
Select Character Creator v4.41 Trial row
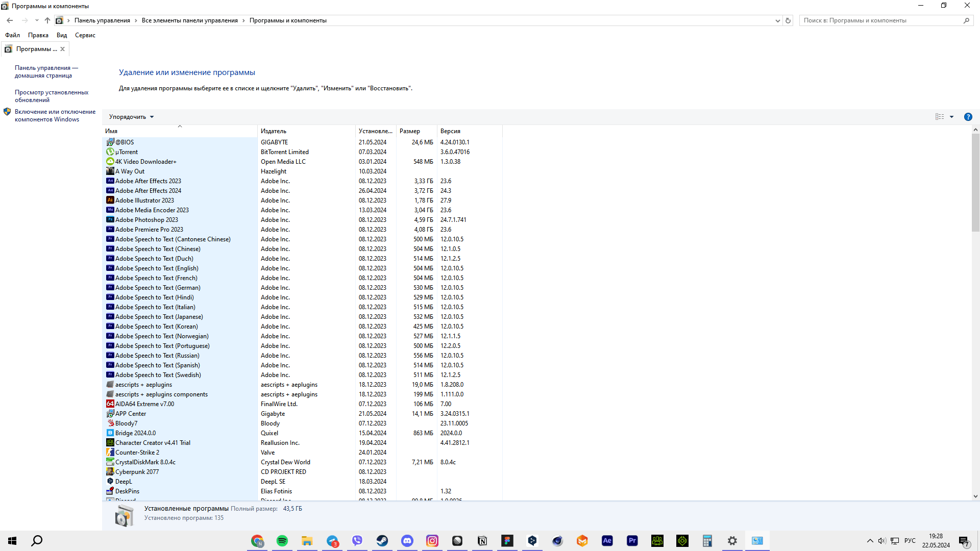pos(302,443)
